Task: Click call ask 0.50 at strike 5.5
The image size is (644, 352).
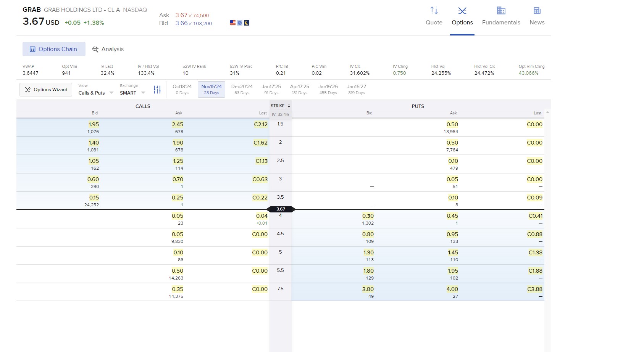Action: point(178,271)
